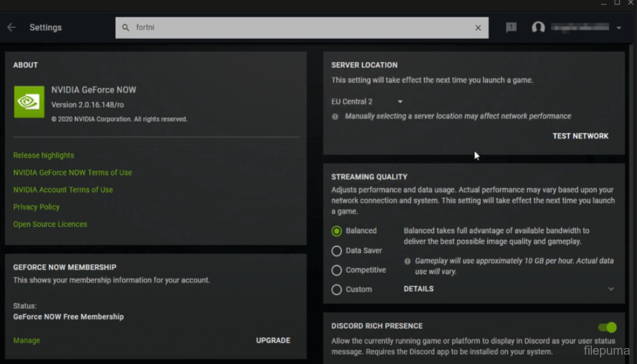The width and height of the screenshot is (637, 364).
Task: Select Custom streaming quality option
Action: [336, 289]
